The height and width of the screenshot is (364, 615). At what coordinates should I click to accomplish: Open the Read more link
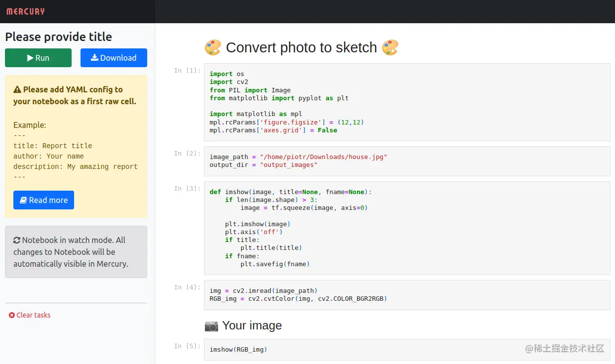pos(43,200)
